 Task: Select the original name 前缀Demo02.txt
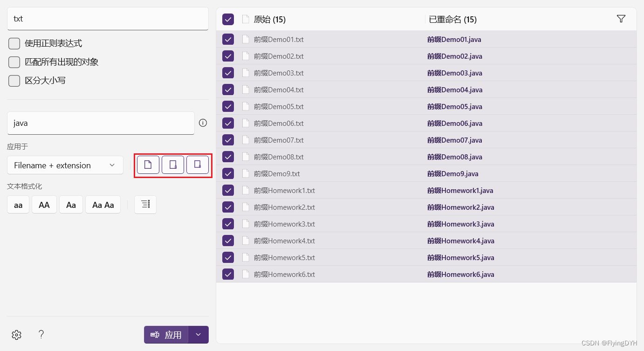pyautogui.click(x=279, y=56)
